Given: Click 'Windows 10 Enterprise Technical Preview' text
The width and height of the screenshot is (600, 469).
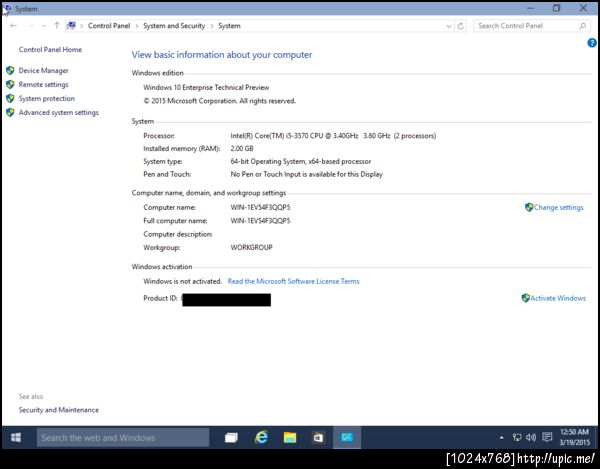Looking at the screenshot, I should [206, 88].
